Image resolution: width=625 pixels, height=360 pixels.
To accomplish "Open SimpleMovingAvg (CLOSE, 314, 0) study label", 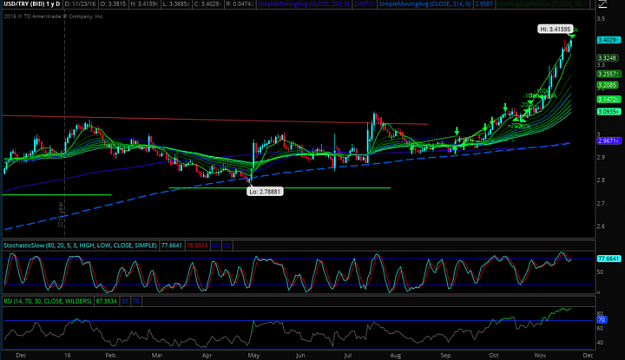I will (x=425, y=4).
